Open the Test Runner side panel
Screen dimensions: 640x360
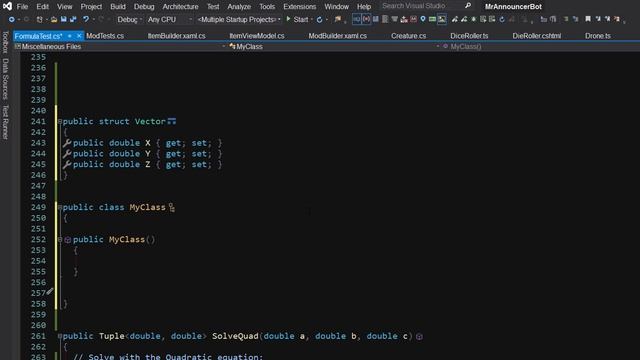pos(5,122)
